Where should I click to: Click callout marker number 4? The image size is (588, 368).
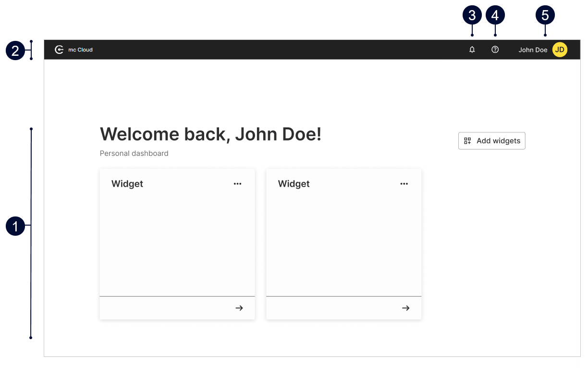point(495,15)
